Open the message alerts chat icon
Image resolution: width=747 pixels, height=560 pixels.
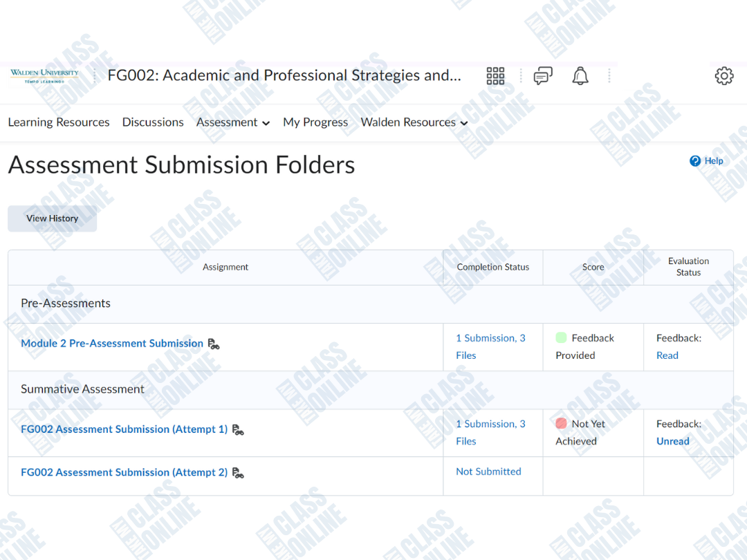(x=543, y=76)
